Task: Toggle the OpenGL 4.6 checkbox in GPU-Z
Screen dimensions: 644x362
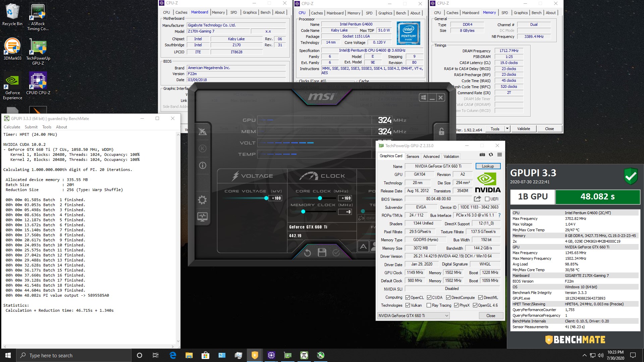Action: [x=475, y=305]
